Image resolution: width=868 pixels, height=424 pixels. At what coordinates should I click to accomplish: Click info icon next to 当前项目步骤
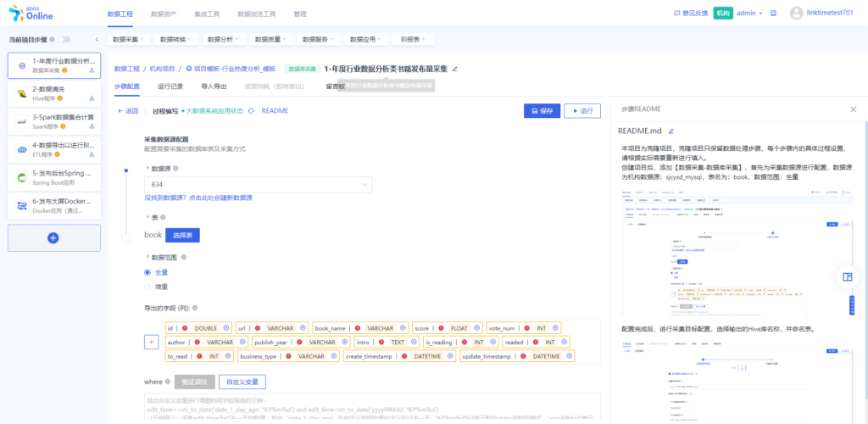coord(52,39)
